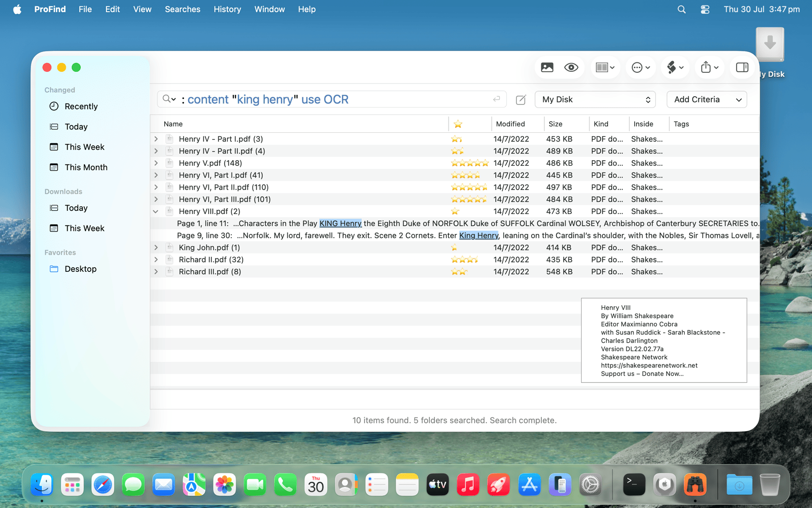Expand Richard III.pdf matches
Screen dimensions: 812x508
[156, 272]
